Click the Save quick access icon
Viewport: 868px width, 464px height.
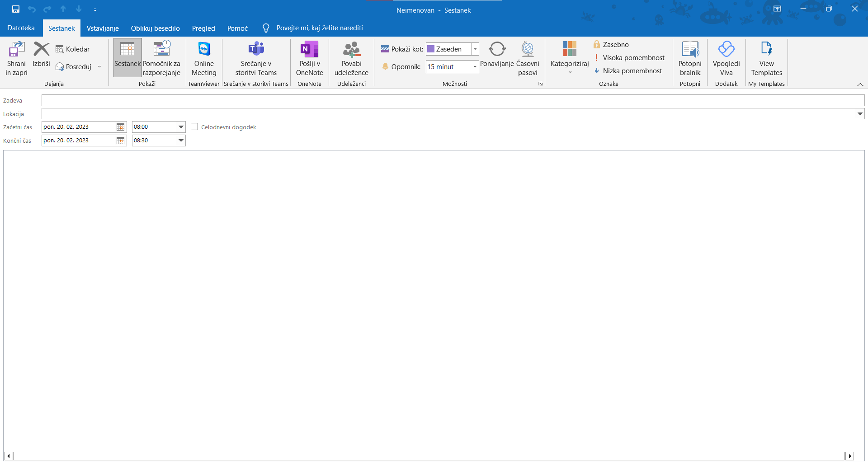[x=16, y=9]
